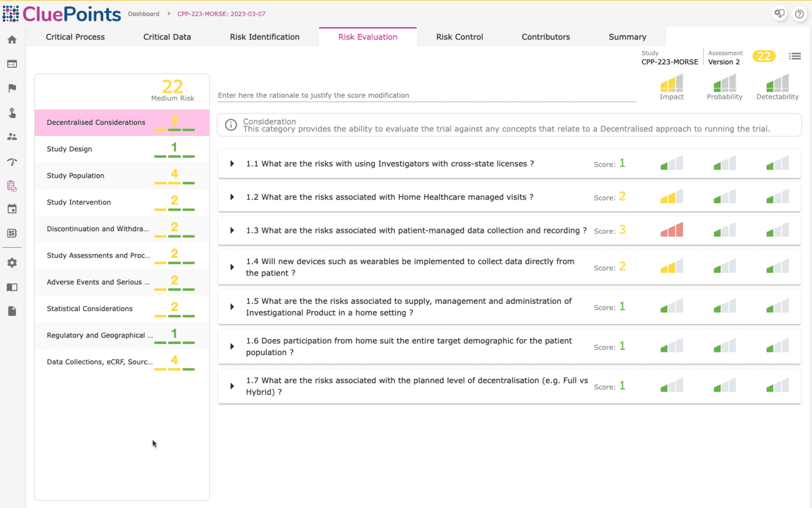Open the Home icon in the sidebar
The width and height of the screenshot is (812, 508).
[12, 39]
